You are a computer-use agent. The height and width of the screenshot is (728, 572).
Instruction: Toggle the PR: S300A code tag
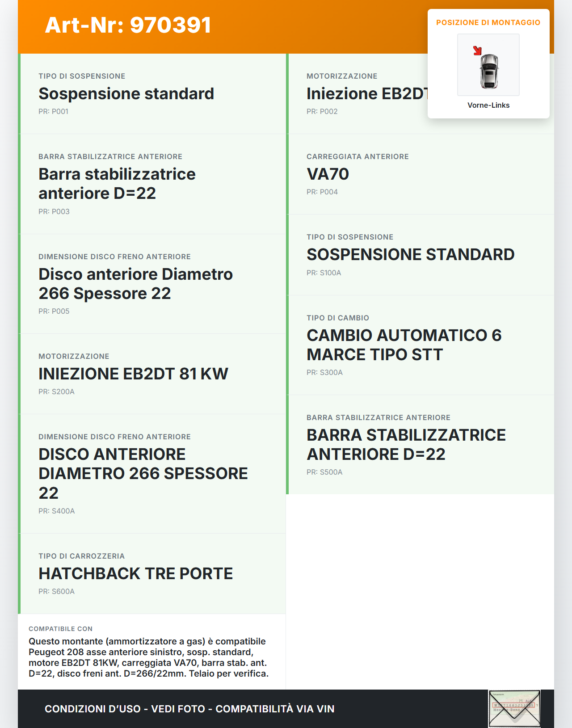324,371
